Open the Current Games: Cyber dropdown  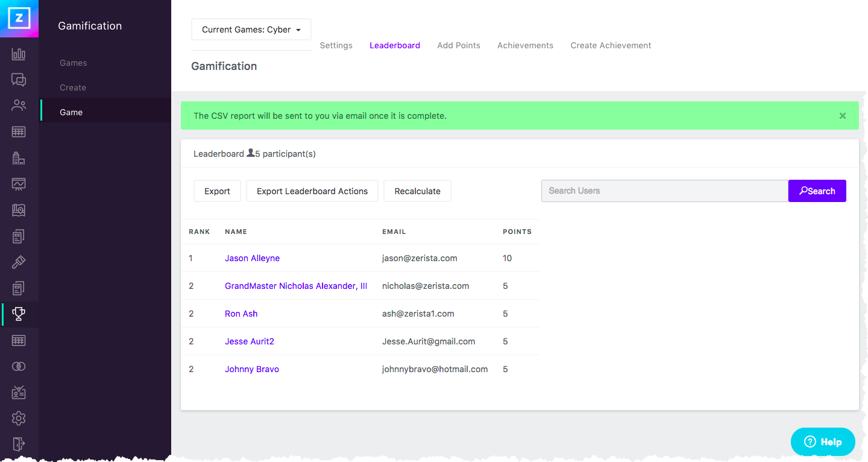(x=251, y=30)
